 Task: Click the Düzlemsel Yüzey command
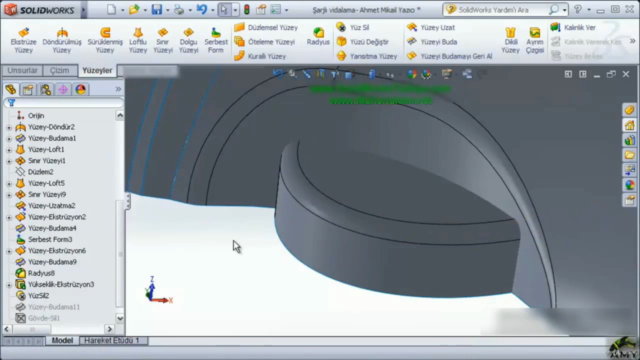click(x=266, y=27)
